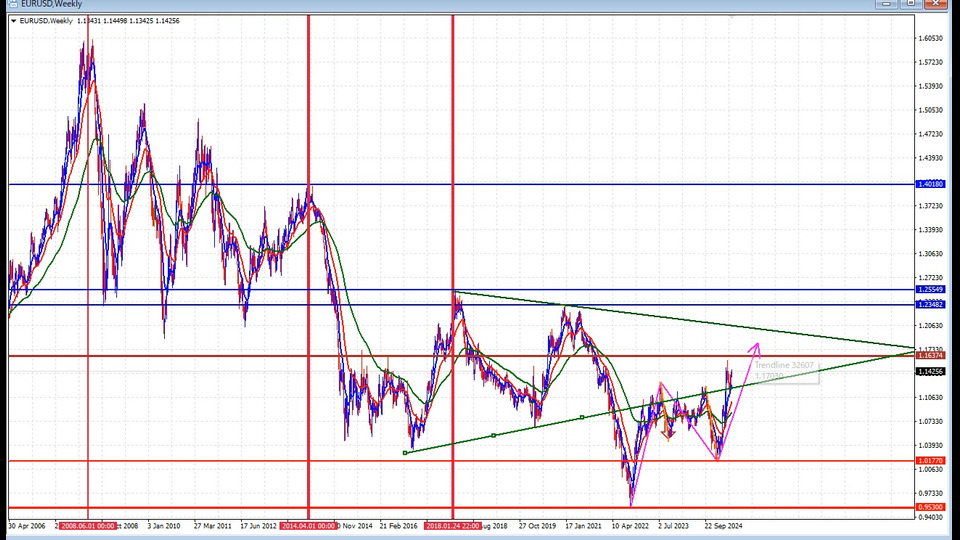Click the 1.07330 price axis label
This screenshot has height=540, width=960.
coord(930,421)
